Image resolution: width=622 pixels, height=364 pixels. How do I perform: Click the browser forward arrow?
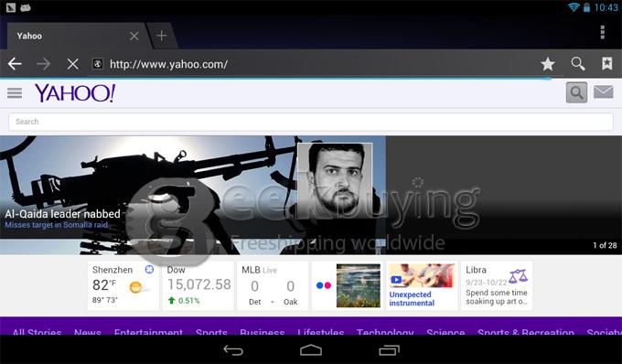44,63
